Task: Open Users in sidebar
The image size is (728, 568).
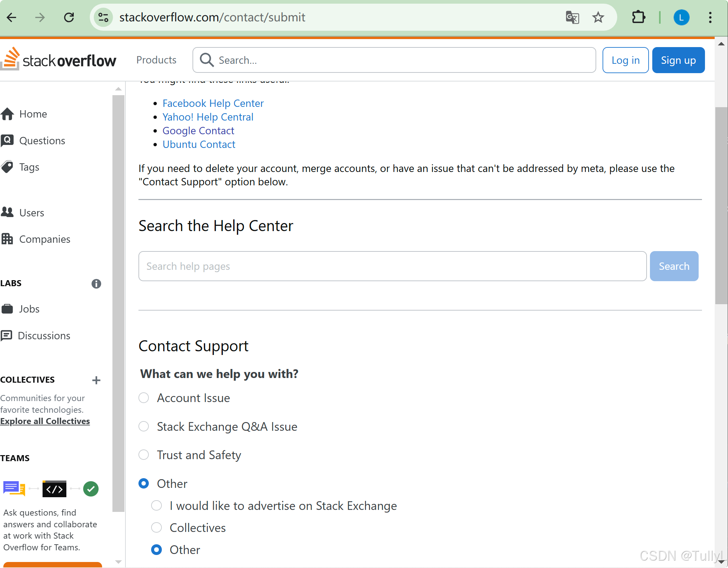Action: coord(32,212)
